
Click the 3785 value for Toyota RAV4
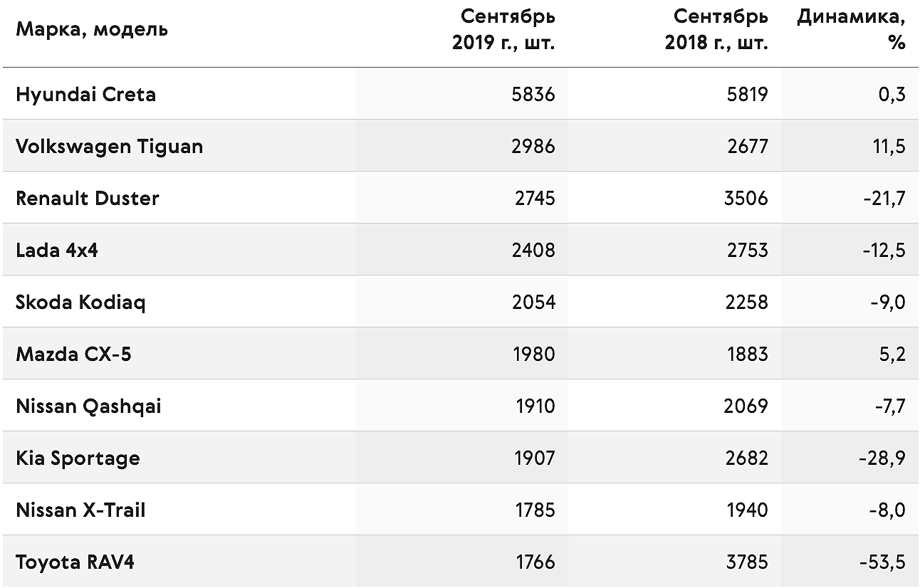(746, 562)
